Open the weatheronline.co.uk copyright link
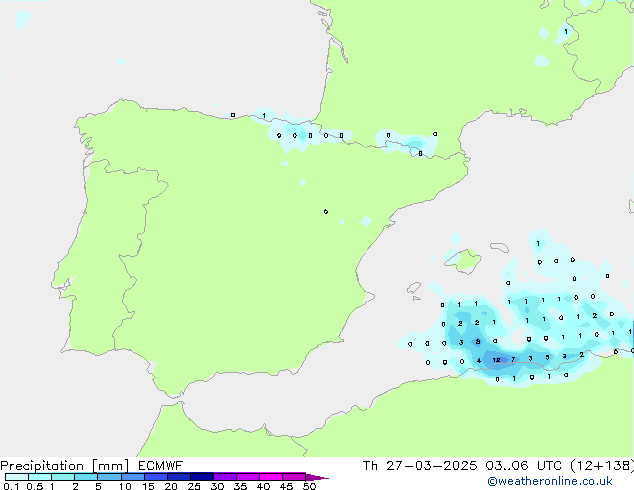Image resolution: width=634 pixels, height=490 pixels. 550,481
